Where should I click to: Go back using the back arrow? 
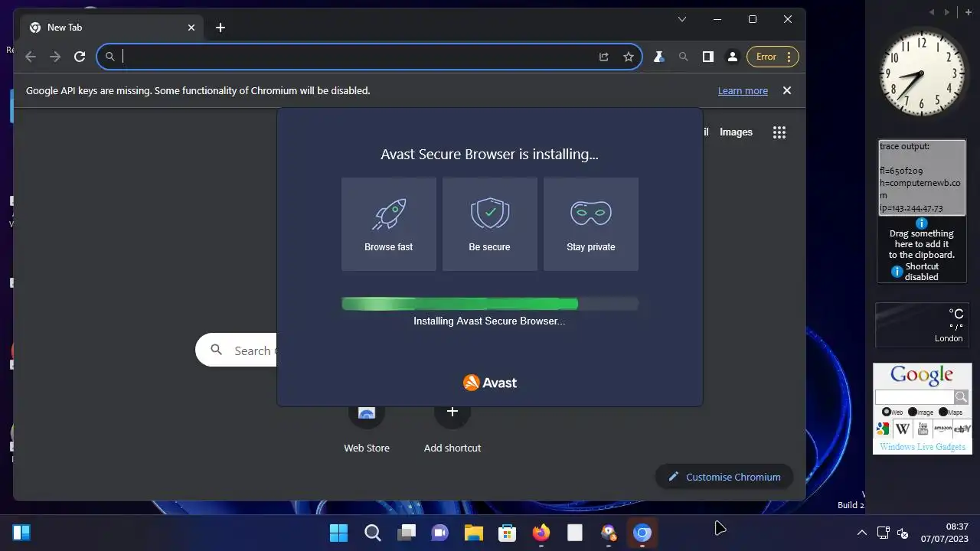31,57
